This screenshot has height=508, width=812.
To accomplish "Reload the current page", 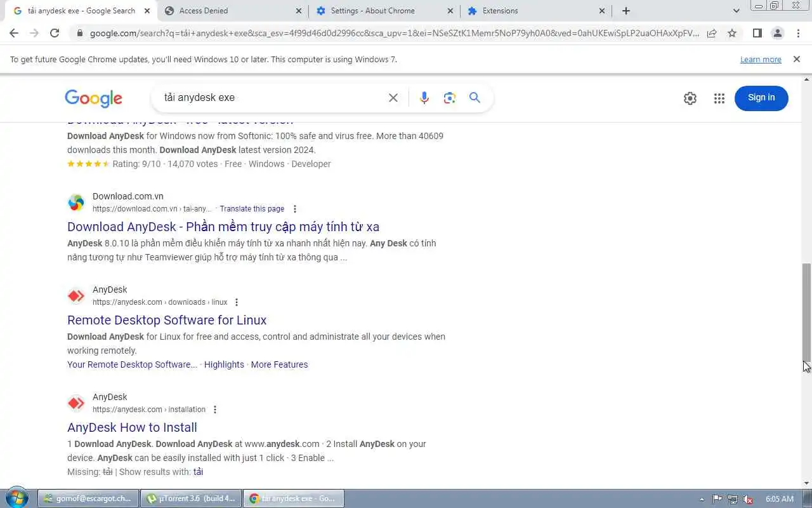I will [x=55, y=33].
